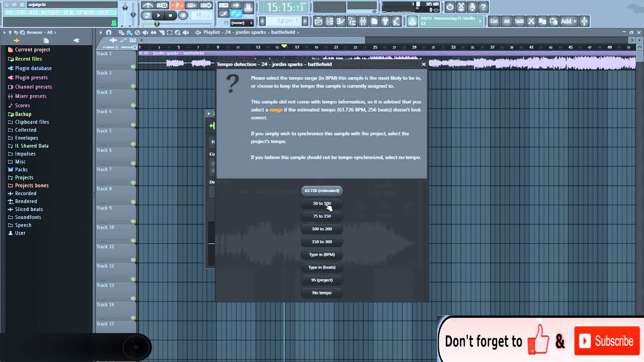This screenshot has height=362, width=644.
Task: Start playback with the Play button
Action: pos(158,16)
